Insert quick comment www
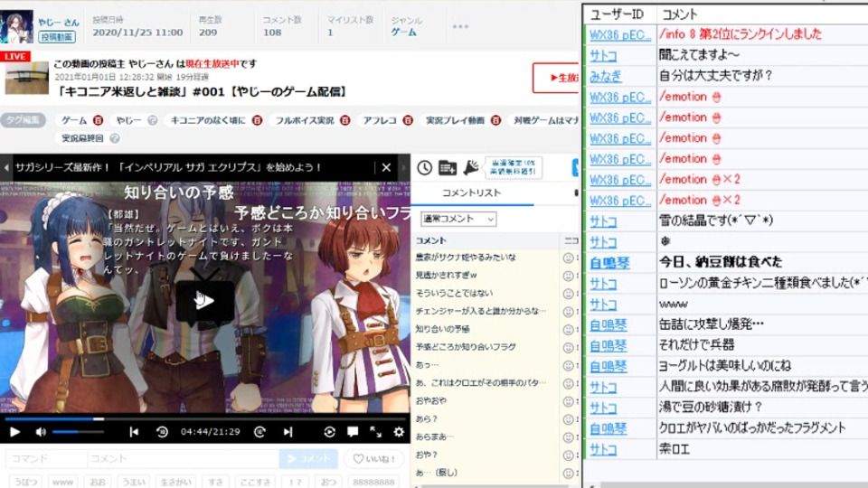Viewport: 868px width, 488px height. (62, 482)
